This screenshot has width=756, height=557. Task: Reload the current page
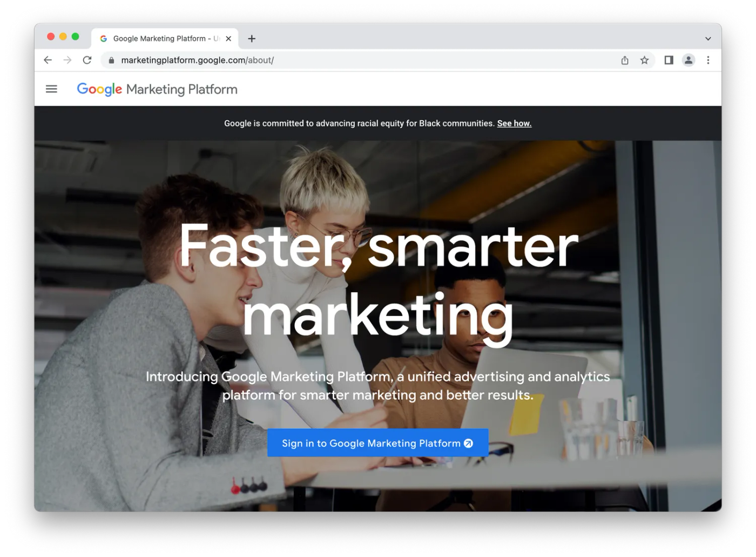(x=87, y=60)
